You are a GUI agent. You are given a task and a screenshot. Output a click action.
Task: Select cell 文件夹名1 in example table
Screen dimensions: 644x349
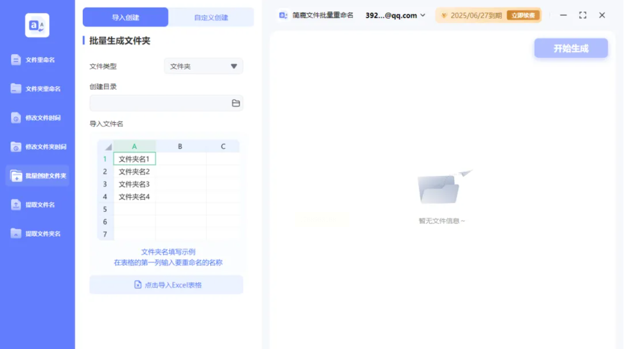[x=134, y=159]
